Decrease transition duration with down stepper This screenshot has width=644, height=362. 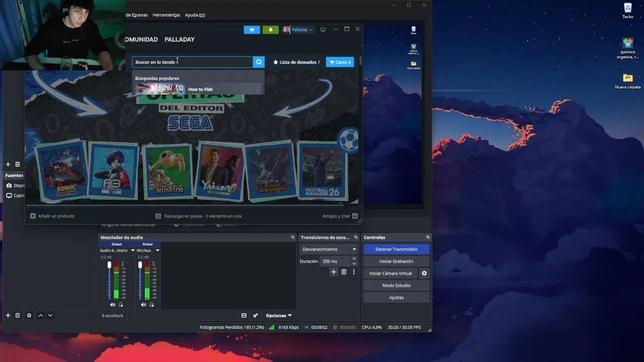click(354, 264)
